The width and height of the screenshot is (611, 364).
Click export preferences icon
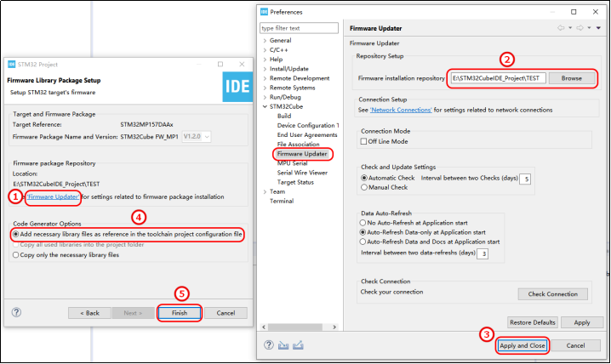(x=298, y=345)
